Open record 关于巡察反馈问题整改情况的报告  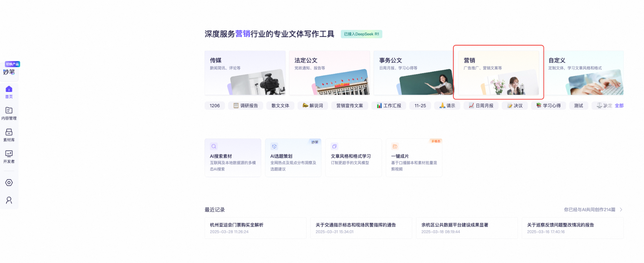[573, 228]
